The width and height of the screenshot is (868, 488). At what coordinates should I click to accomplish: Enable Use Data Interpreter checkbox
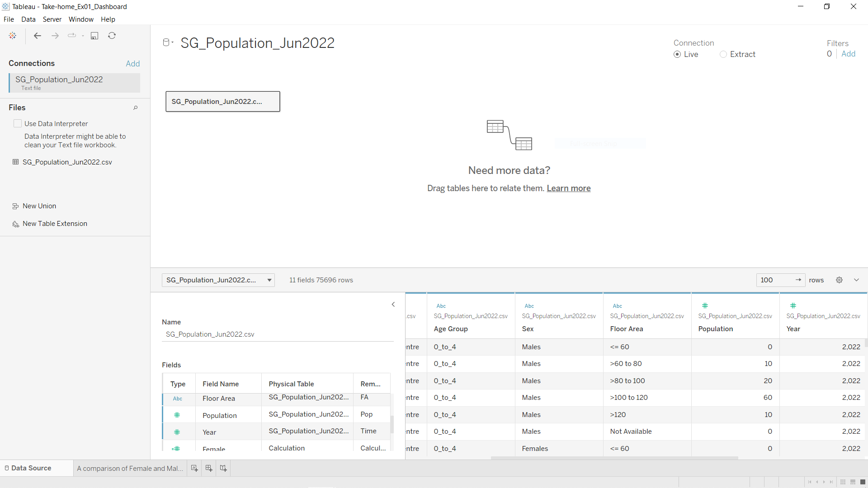tap(18, 123)
